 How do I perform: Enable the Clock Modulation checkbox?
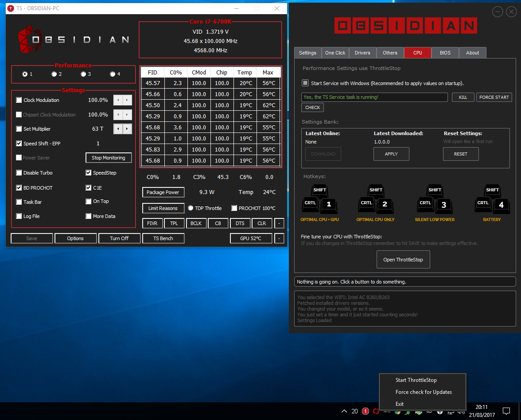pos(19,100)
